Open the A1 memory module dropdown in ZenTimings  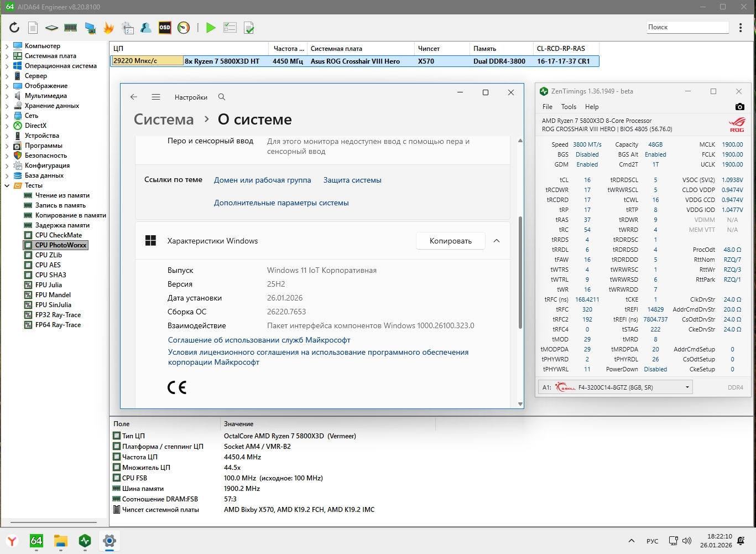(617, 387)
